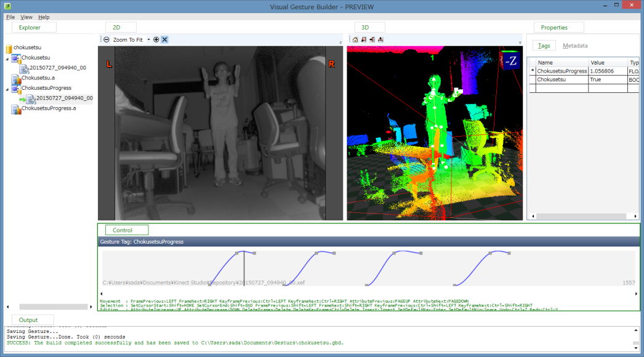
Task: Click the ChokusetsuProgress.a analysis chart icon
Action: (15, 109)
